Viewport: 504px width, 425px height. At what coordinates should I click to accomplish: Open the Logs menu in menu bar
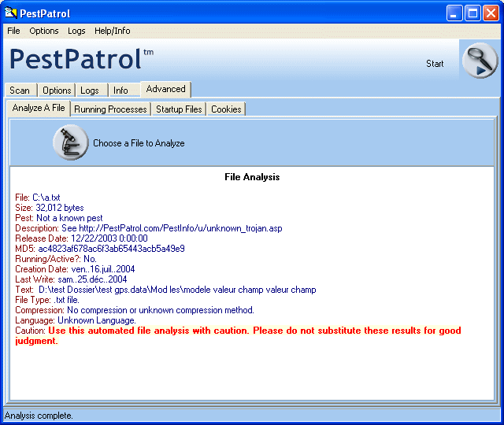[76, 31]
